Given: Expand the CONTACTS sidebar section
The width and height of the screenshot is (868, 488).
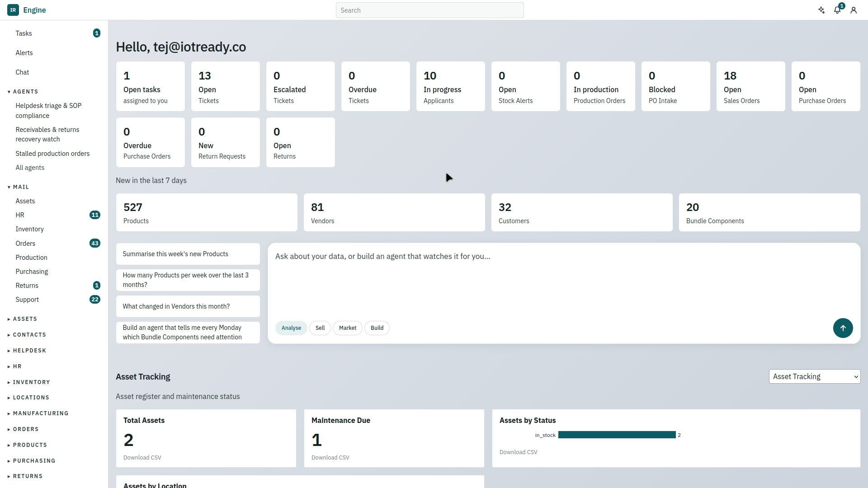Looking at the screenshot, I should (27, 335).
